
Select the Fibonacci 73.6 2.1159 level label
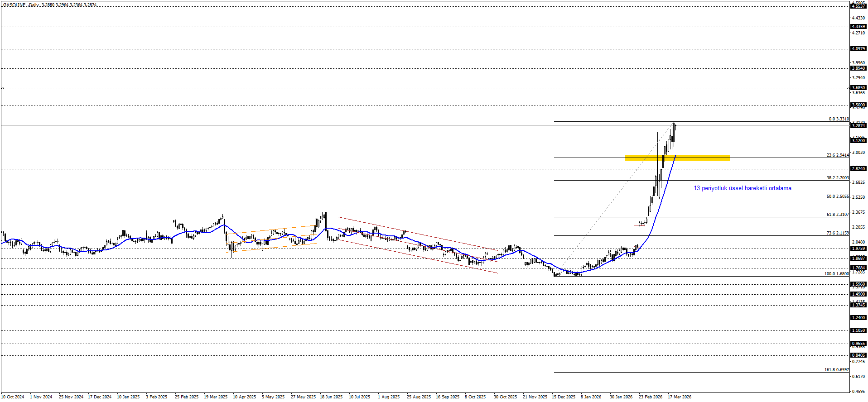point(837,233)
